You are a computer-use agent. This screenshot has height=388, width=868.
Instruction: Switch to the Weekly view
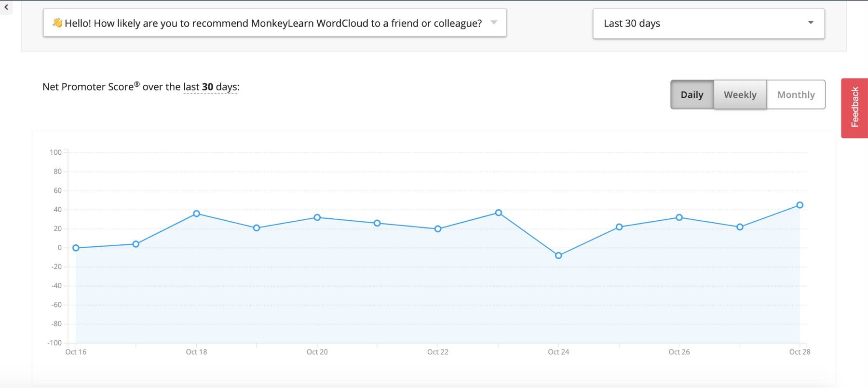[740, 94]
